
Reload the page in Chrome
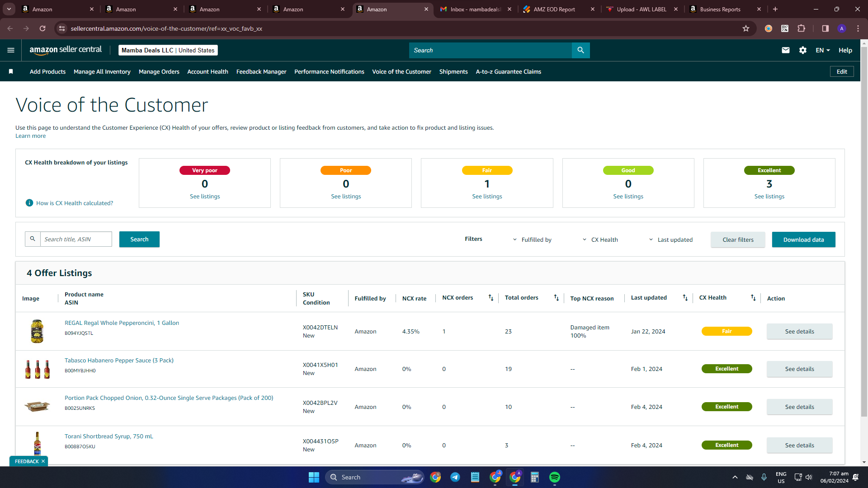[42, 28]
